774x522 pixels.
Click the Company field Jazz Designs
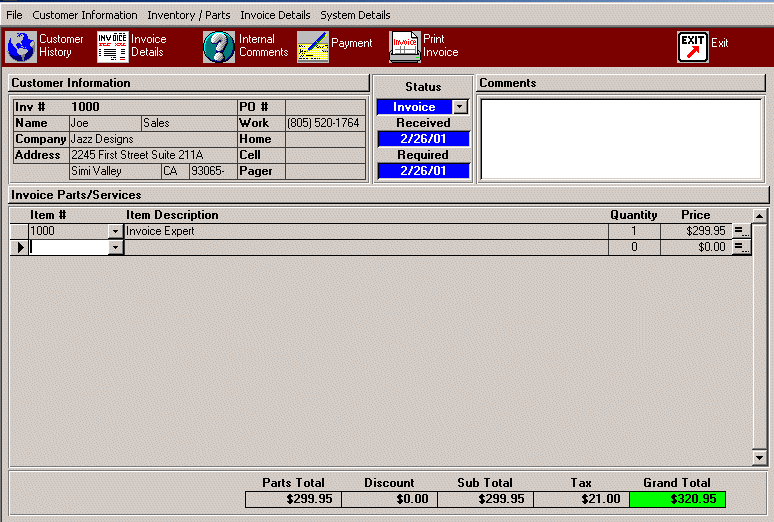[153, 139]
